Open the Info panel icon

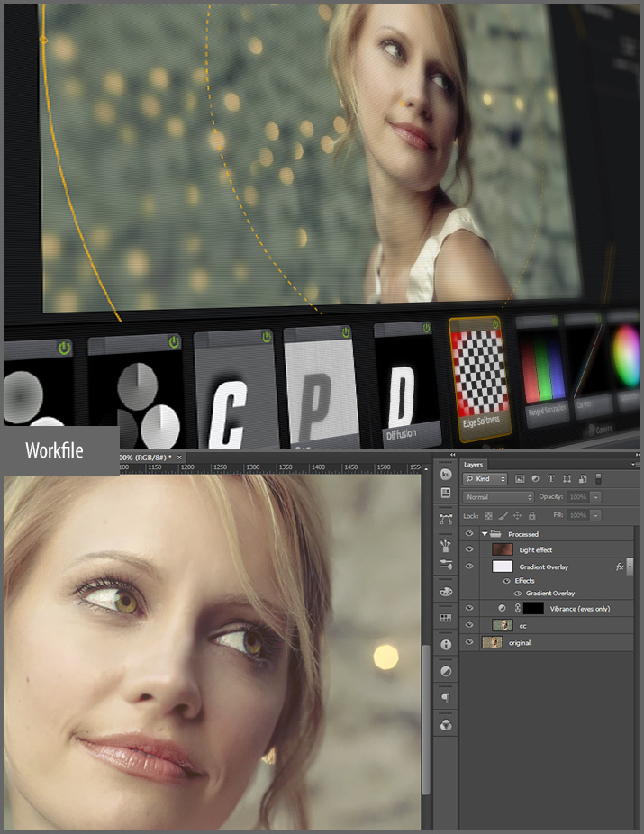click(x=445, y=645)
